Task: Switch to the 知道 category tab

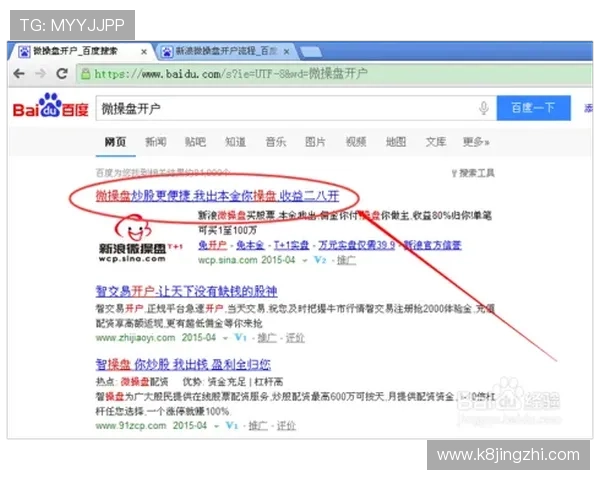Action: [235, 142]
